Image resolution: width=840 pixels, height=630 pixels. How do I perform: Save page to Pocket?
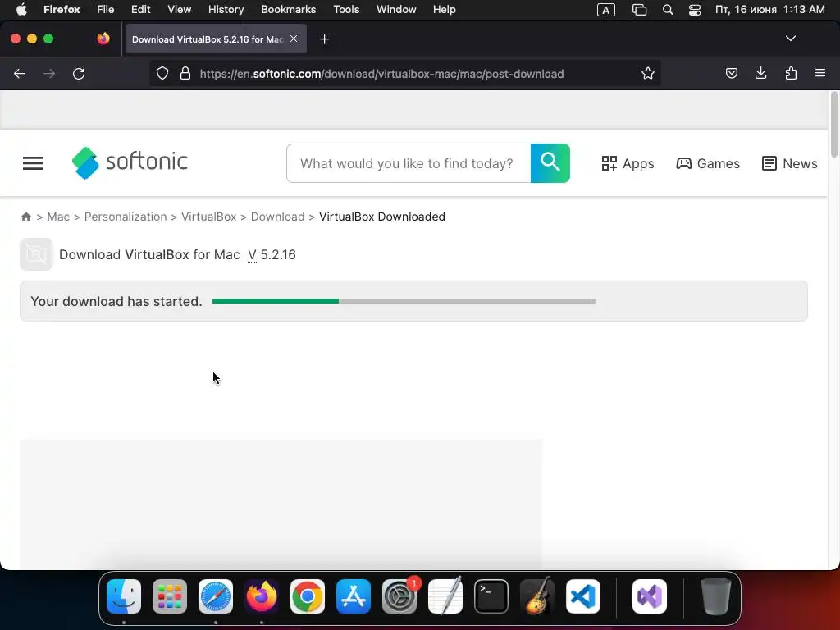coord(731,73)
